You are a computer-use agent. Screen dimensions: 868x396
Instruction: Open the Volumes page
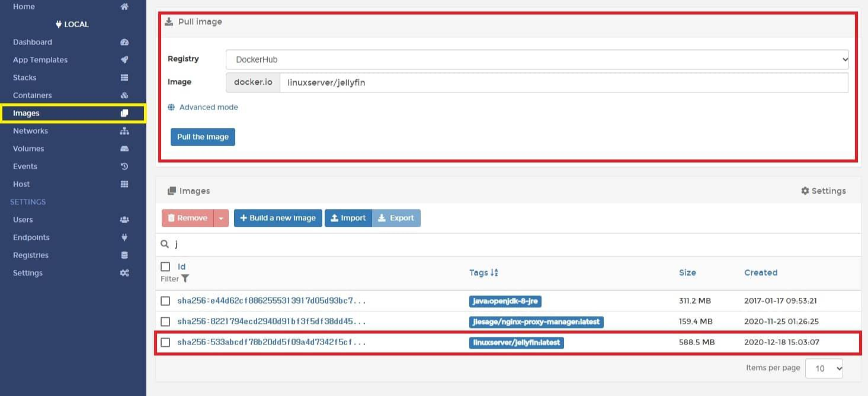click(x=28, y=149)
